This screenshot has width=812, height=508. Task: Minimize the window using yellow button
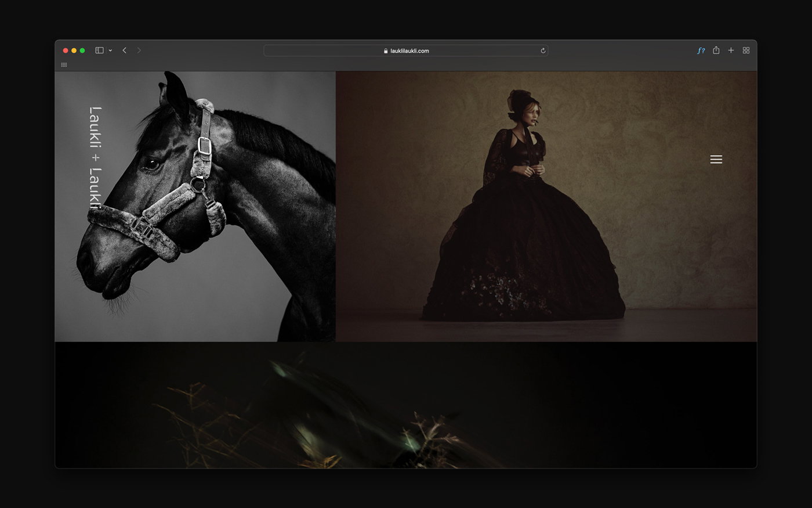coord(74,51)
